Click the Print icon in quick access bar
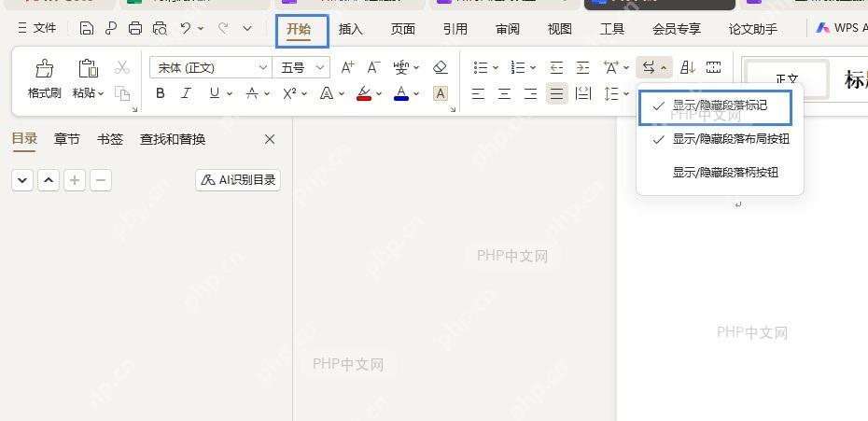 click(x=135, y=28)
